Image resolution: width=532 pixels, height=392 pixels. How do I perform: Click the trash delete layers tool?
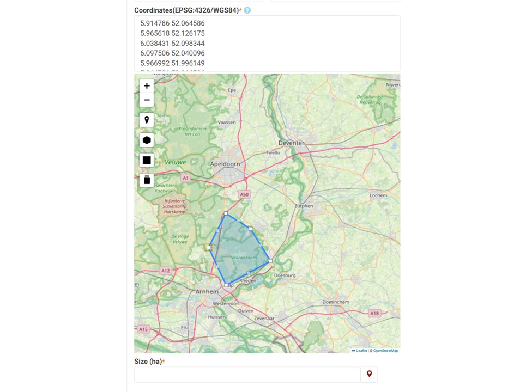(147, 180)
